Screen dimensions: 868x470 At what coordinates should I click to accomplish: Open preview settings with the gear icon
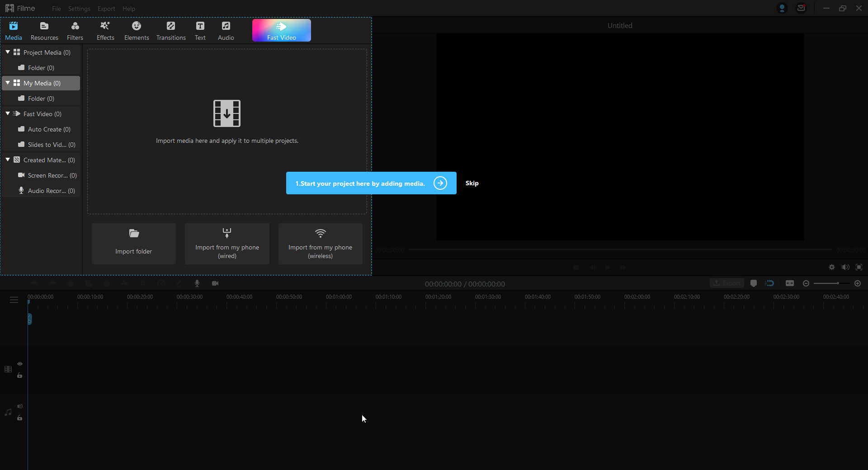point(832,267)
